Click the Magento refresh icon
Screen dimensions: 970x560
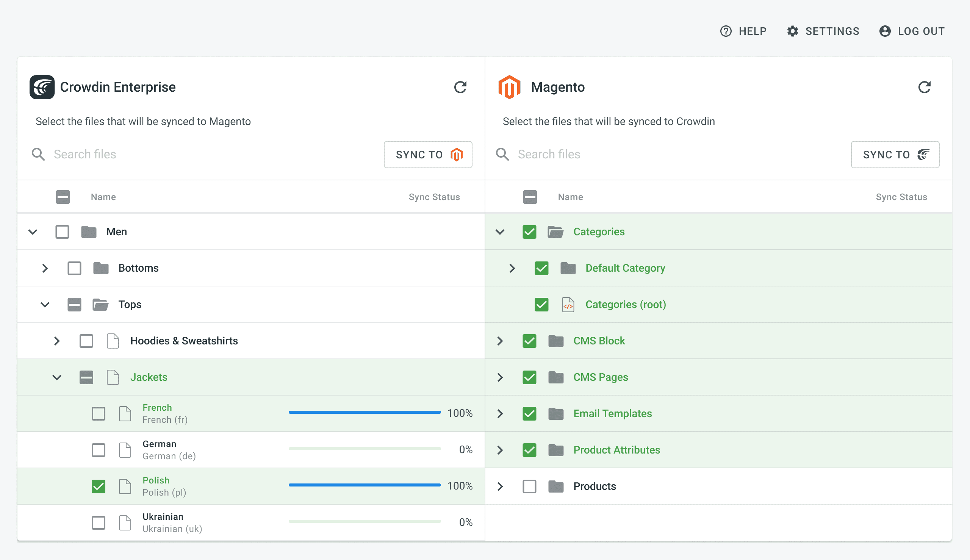925,87
